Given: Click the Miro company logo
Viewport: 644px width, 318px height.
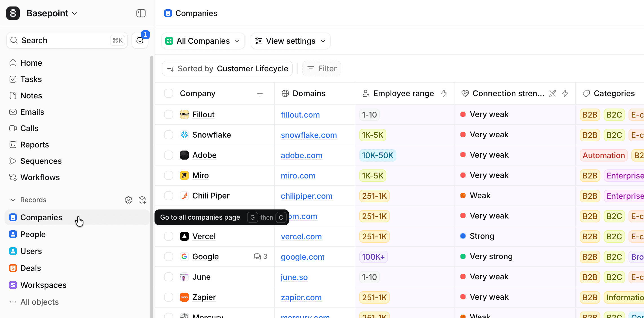Looking at the screenshot, I should pyautogui.click(x=184, y=175).
